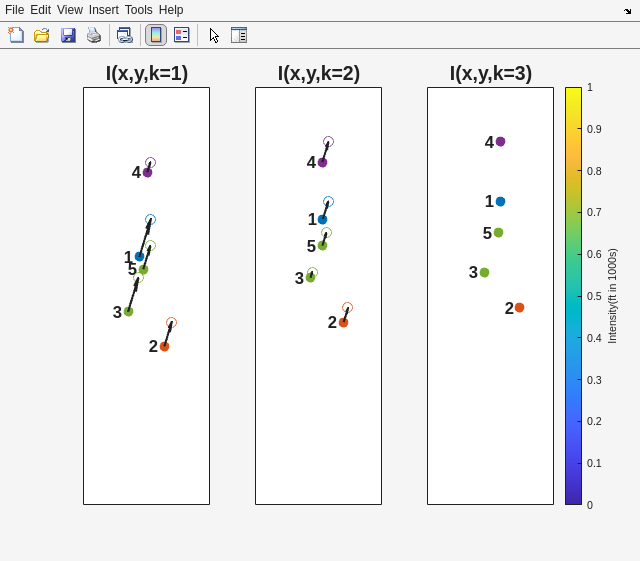Image resolution: width=640 pixels, height=561 pixels.
Task: Enable the Edit Plot arrow tool
Action: pyautogui.click(x=214, y=35)
